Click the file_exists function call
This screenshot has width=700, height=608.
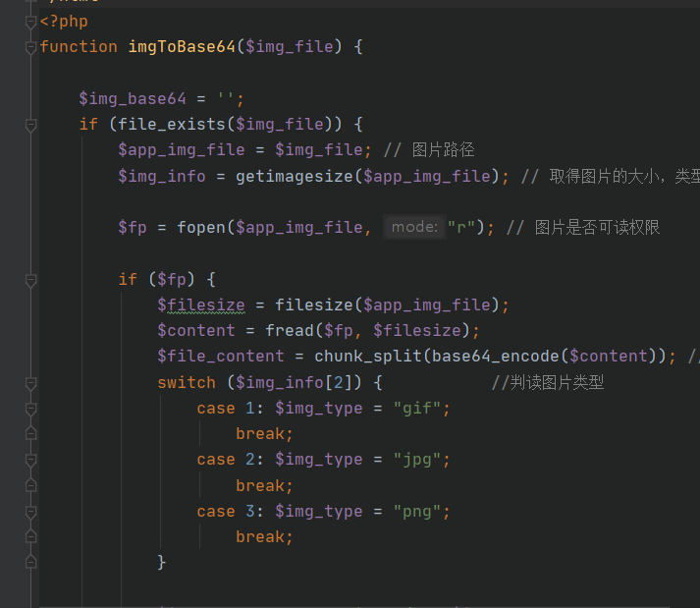tap(172, 125)
